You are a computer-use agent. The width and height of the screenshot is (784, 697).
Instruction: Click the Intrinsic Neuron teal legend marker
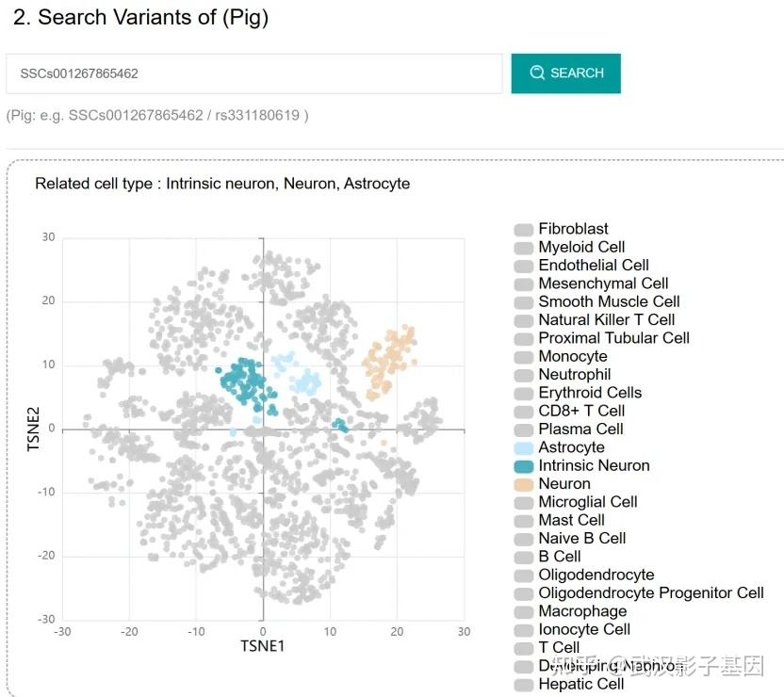[x=524, y=465]
